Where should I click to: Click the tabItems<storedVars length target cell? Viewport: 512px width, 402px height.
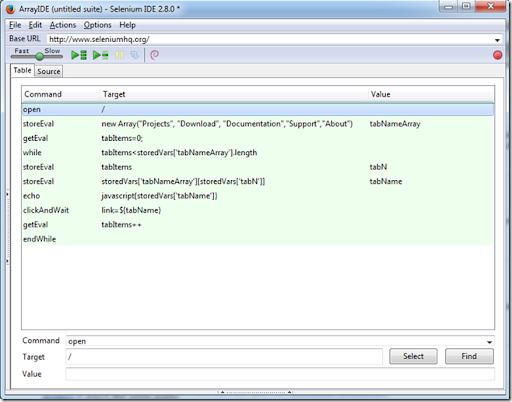pos(179,153)
